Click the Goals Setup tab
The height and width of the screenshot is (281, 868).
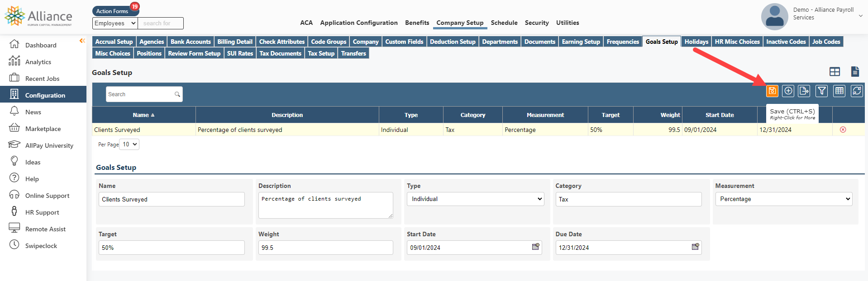pyautogui.click(x=662, y=42)
